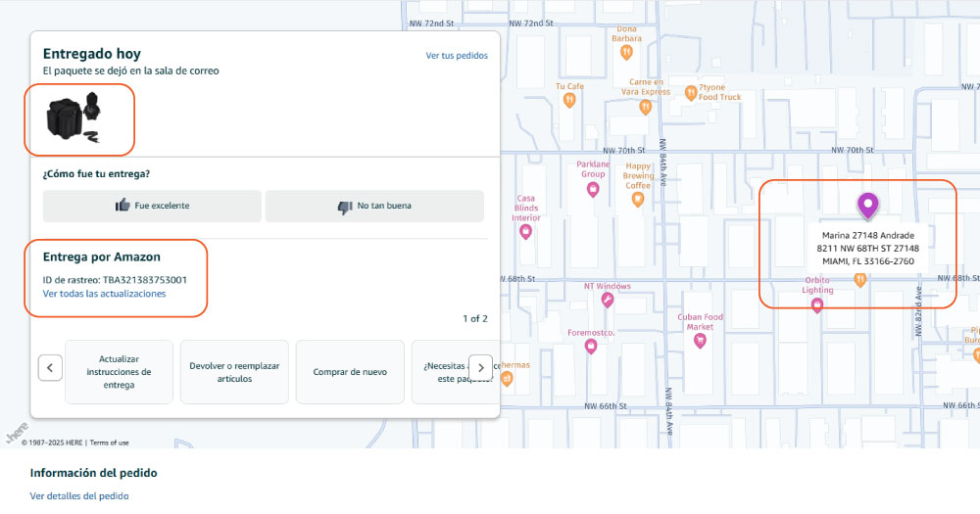Select the 7tyone Food Truck map marker
This screenshot has height=514, width=980.
[x=691, y=93]
